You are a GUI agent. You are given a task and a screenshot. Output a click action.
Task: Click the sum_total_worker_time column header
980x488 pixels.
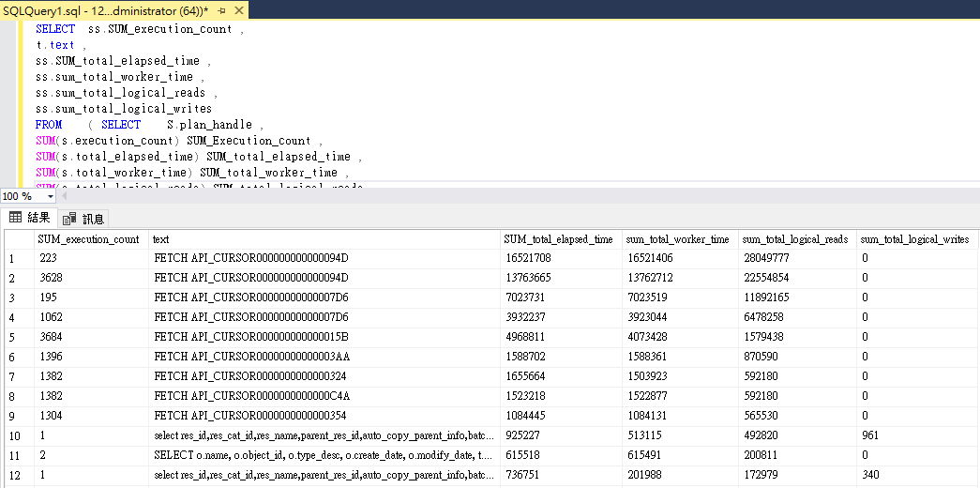click(677, 239)
